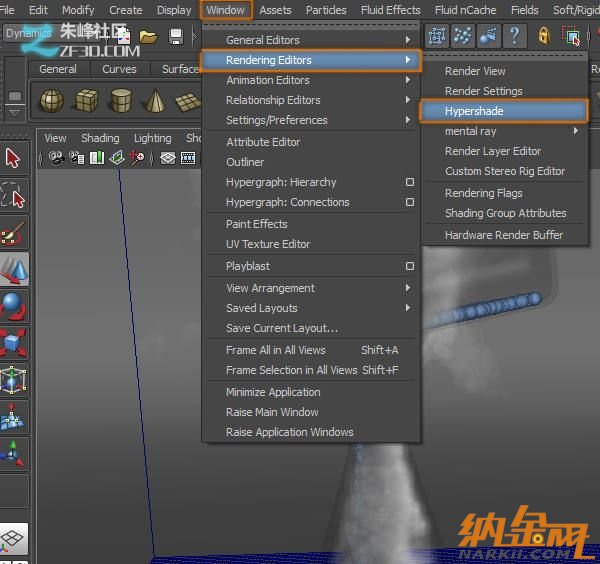Toggle the film gate icon in panel toolbar
Image resolution: width=600 pixels, height=564 pixels.
pos(188,158)
